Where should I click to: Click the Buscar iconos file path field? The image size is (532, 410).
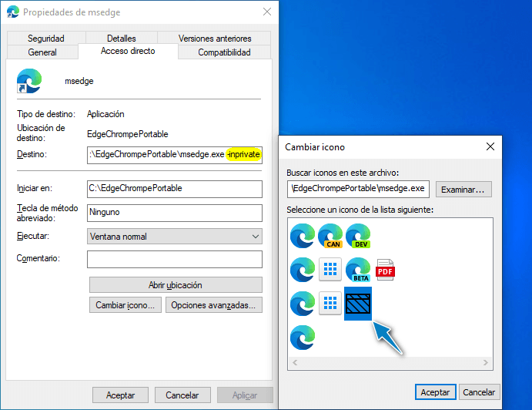point(358,189)
